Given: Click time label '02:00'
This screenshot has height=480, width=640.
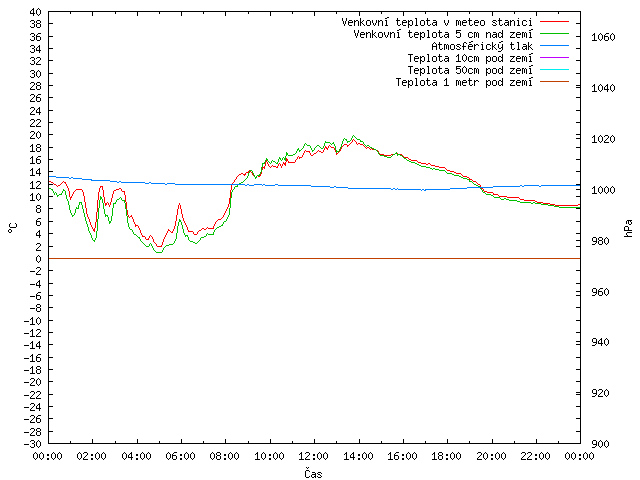Looking at the screenshot, I should pyautogui.click(x=92, y=456).
